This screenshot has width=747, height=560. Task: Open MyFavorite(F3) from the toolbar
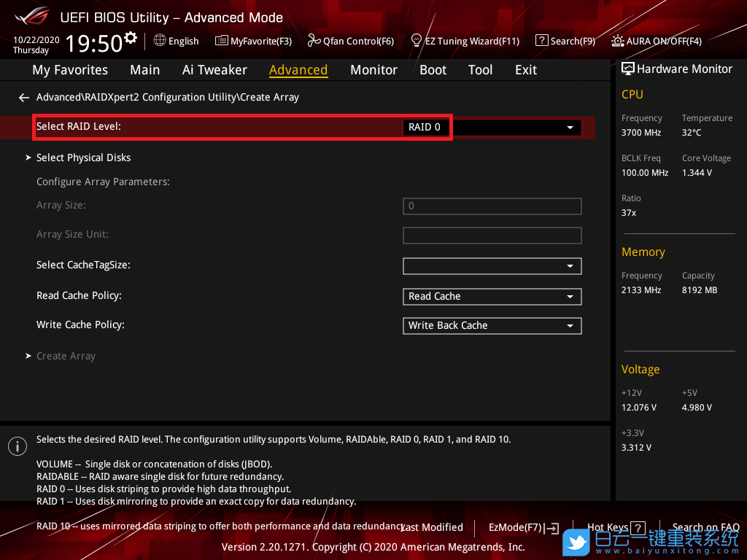tap(222, 41)
